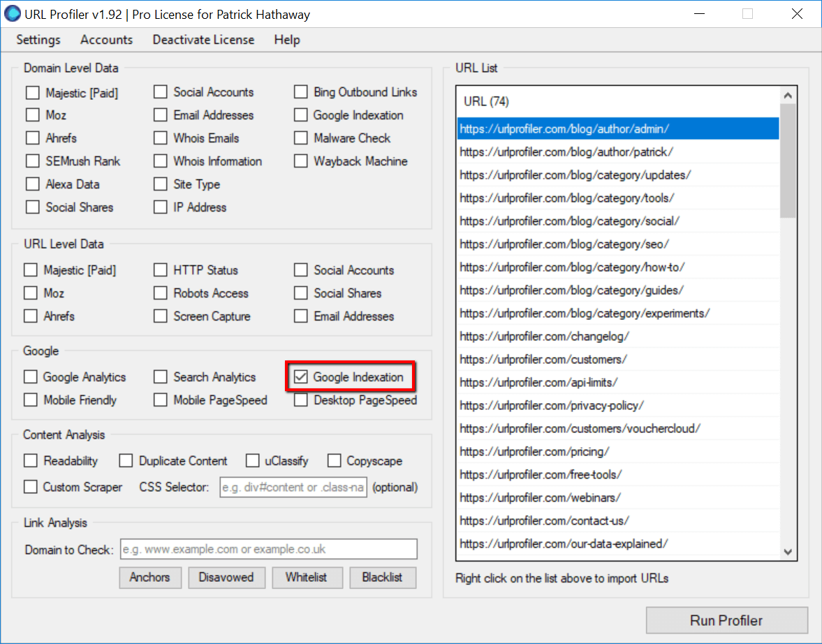This screenshot has width=822, height=644.
Task: Check Whois Information in Domain Level Data
Action: coord(160,161)
